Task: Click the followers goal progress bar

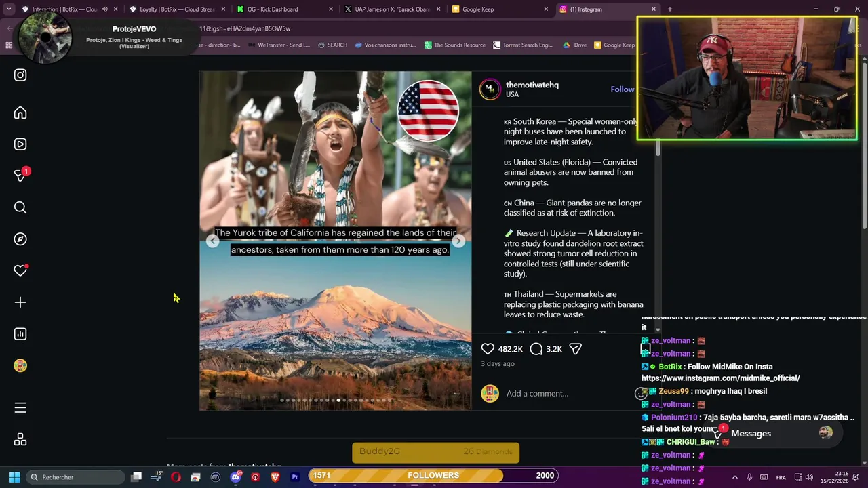Action: [434, 476]
